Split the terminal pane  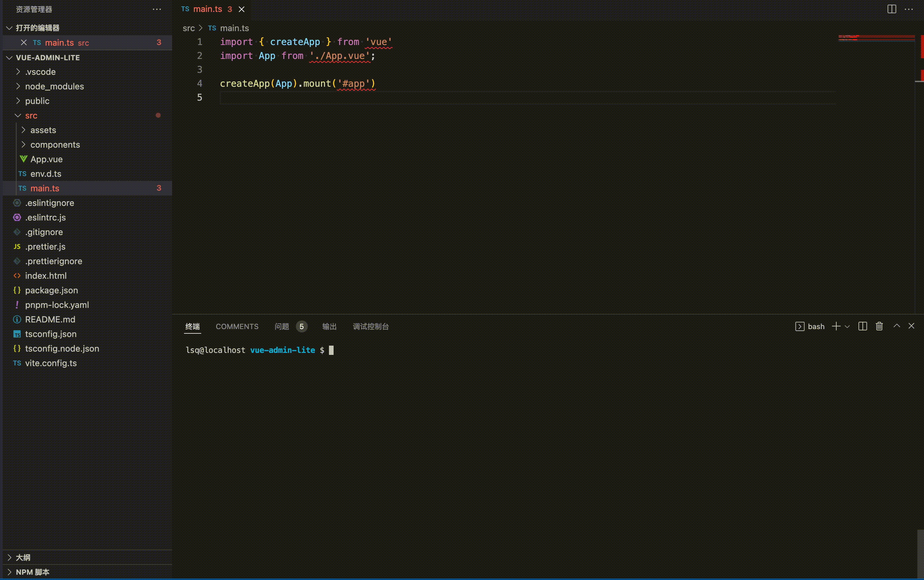tap(863, 326)
